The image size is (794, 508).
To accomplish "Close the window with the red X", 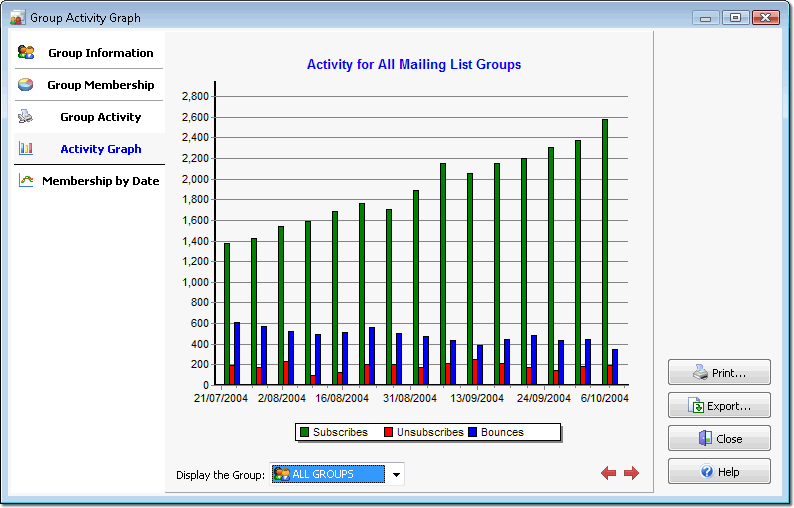I will pyautogui.click(x=766, y=18).
